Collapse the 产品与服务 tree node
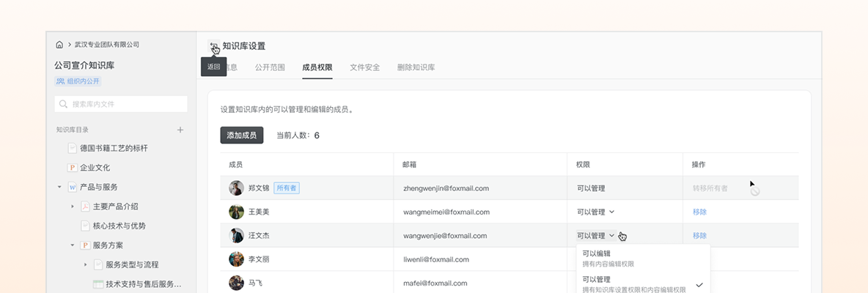The image size is (868, 293). coord(59,187)
